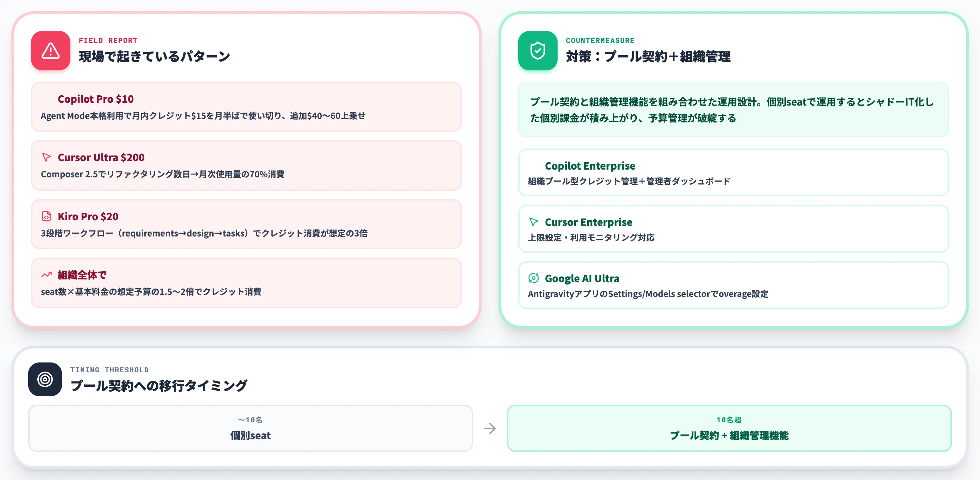Click the Copilot Enterprise heading
Viewport: 980px width, 480px height.
pyautogui.click(x=590, y=166)
